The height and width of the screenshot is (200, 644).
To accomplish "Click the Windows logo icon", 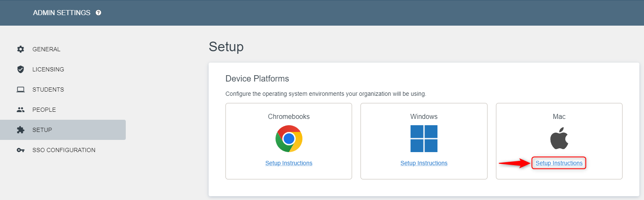I will 424,139.
